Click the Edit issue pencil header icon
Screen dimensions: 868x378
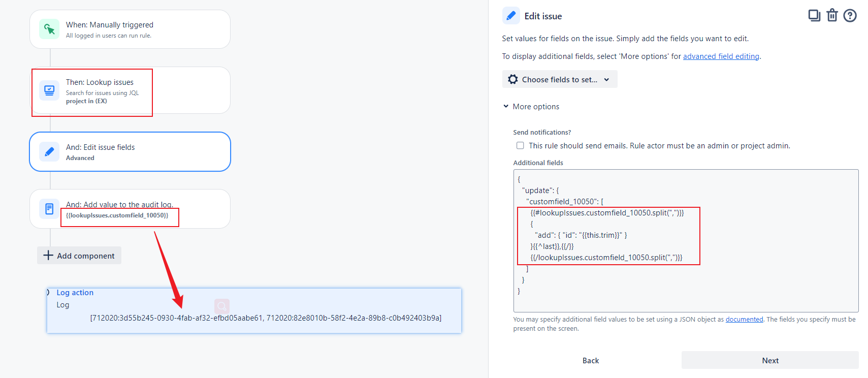pos(511,16)
